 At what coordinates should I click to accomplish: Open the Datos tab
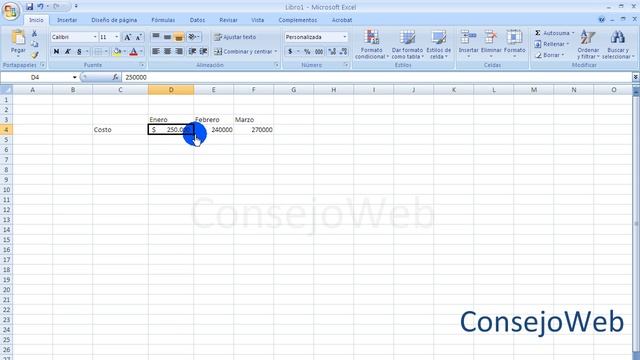click(197, 20)
